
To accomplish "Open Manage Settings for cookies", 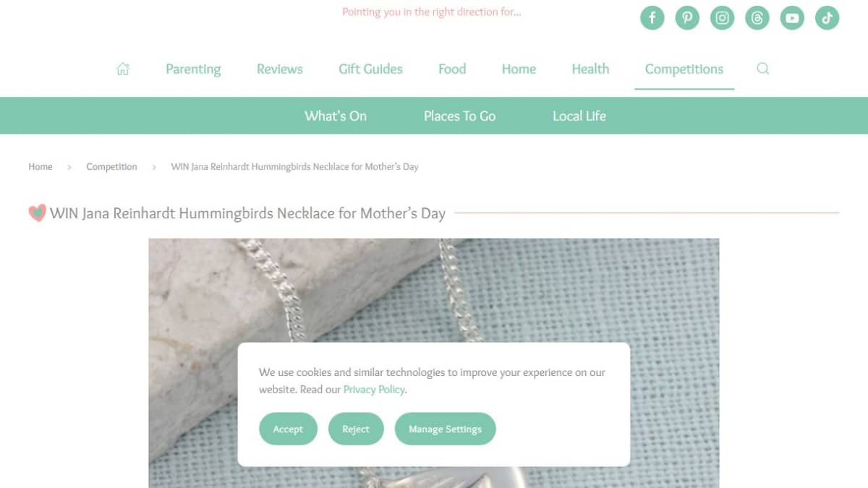I will [x=445, y=429].
